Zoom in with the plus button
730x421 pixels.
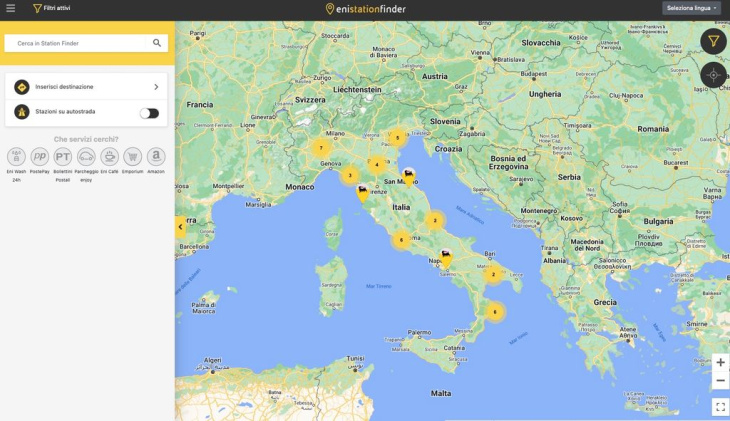(721, 362)
